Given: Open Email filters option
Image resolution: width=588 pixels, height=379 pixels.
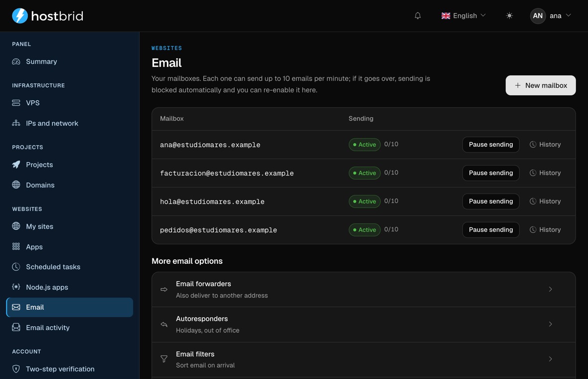Looking at the screenshot, I should (363, 360).
